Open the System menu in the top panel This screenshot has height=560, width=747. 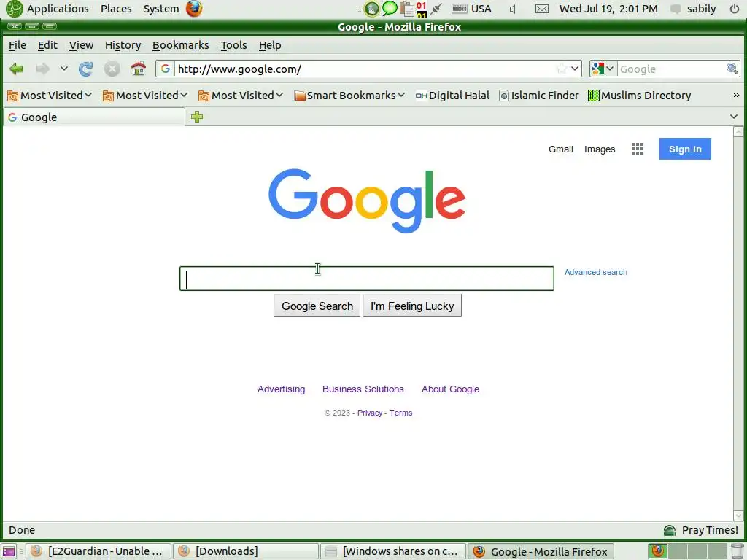pyautogui.click(x=161, y=9)
